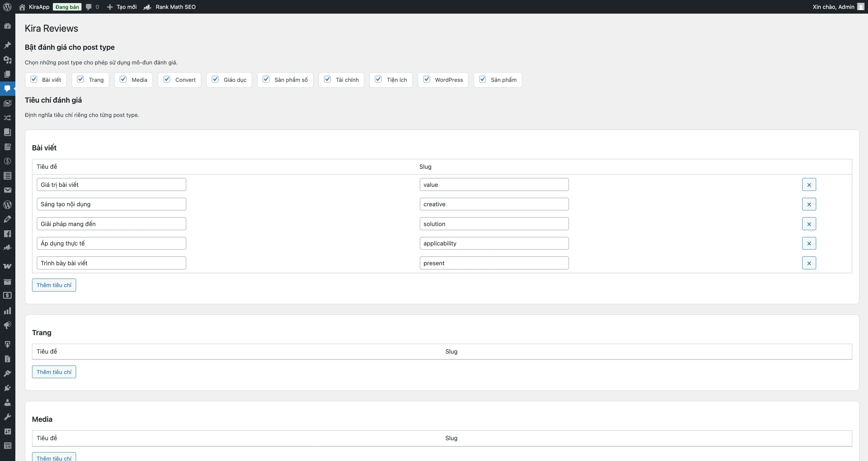868x461 pixels.
Task: Open the Dashboard gauge icon in sidebar
Action: pyautogui.click(x=8, y=26)
